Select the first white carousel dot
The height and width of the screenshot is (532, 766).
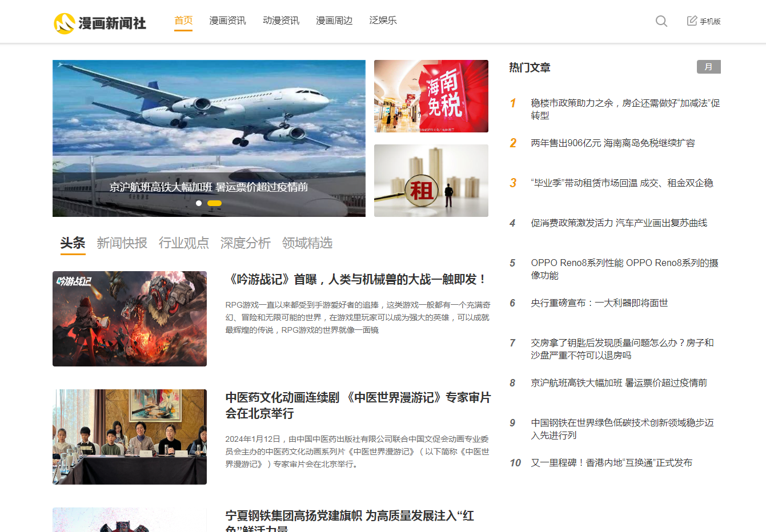point(199,203)
